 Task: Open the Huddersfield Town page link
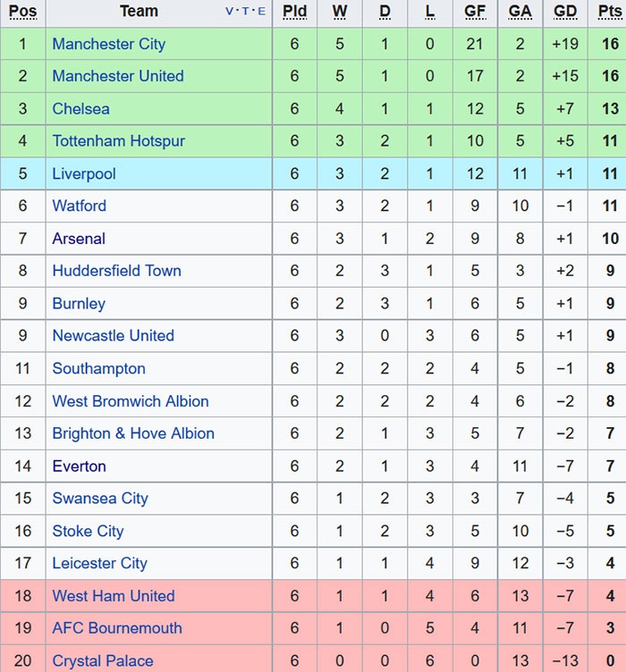(116, 271)
